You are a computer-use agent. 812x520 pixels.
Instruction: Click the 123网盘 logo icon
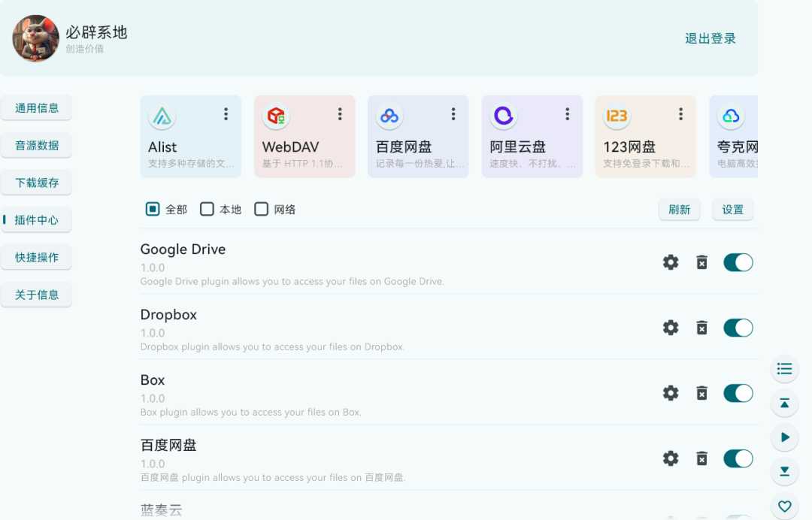coord(617,116)
